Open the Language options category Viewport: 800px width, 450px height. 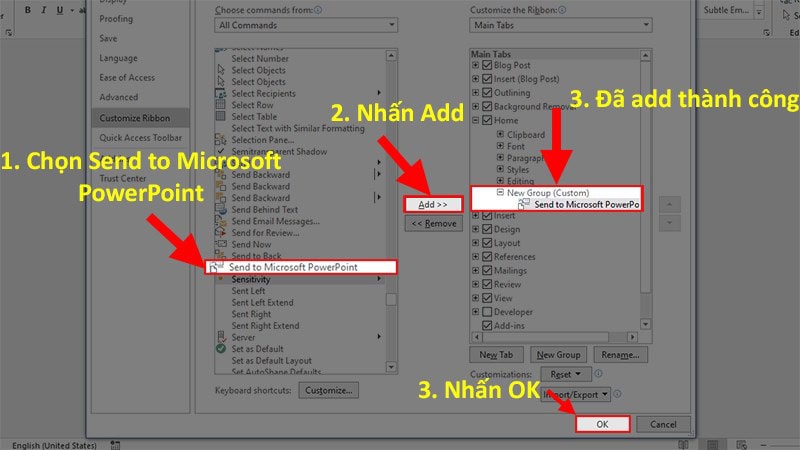click(x=118, y=58)
